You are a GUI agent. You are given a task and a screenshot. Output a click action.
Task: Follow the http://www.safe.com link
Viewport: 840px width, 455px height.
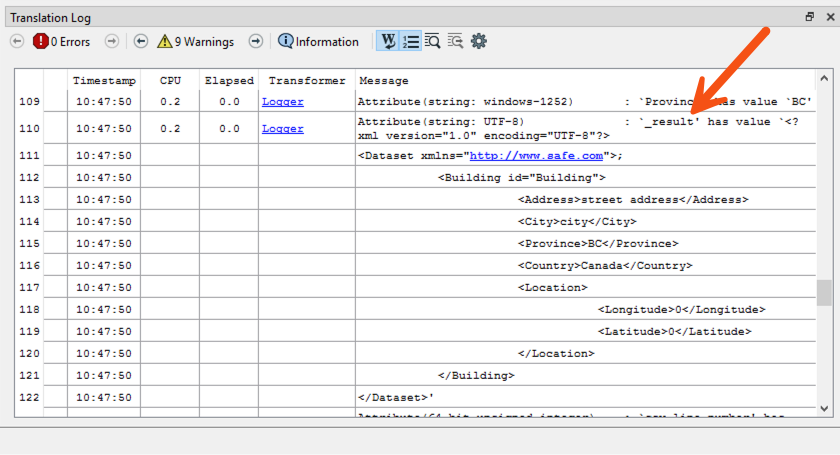click(536, 155)
